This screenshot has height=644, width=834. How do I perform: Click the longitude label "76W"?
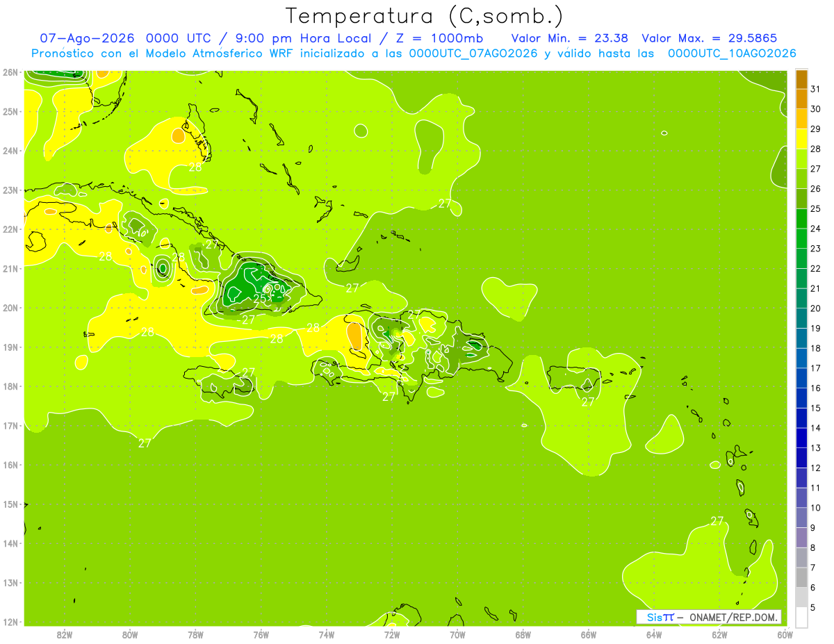pos(261,634)
